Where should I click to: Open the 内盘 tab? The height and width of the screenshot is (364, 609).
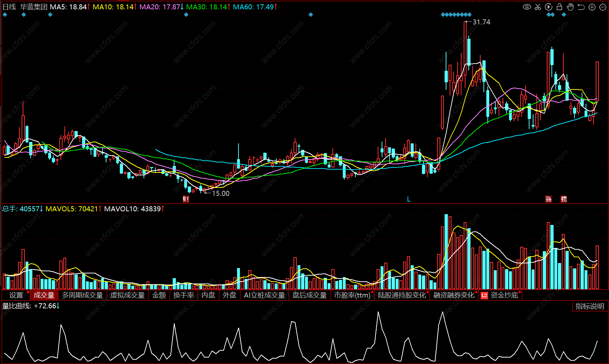click(x=208, y=295)
